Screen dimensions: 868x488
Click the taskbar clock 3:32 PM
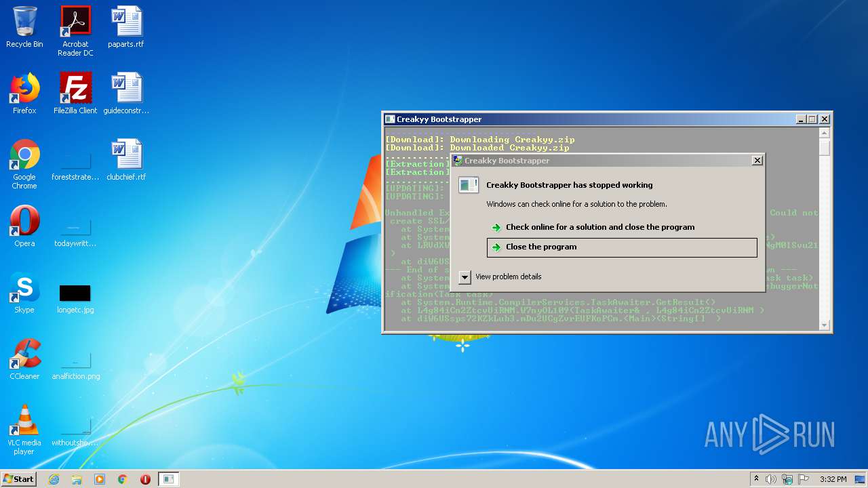pos(833,479)
